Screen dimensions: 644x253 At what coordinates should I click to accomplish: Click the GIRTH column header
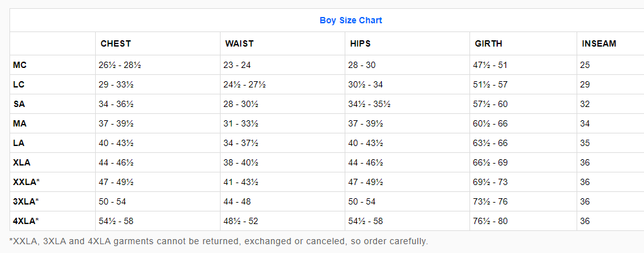(x=488, y=44)
